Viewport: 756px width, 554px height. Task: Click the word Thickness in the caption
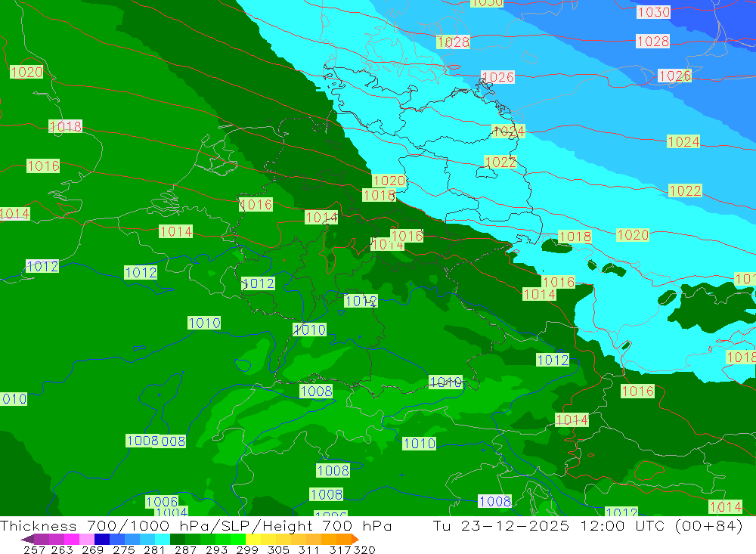(x=39, y=526)
